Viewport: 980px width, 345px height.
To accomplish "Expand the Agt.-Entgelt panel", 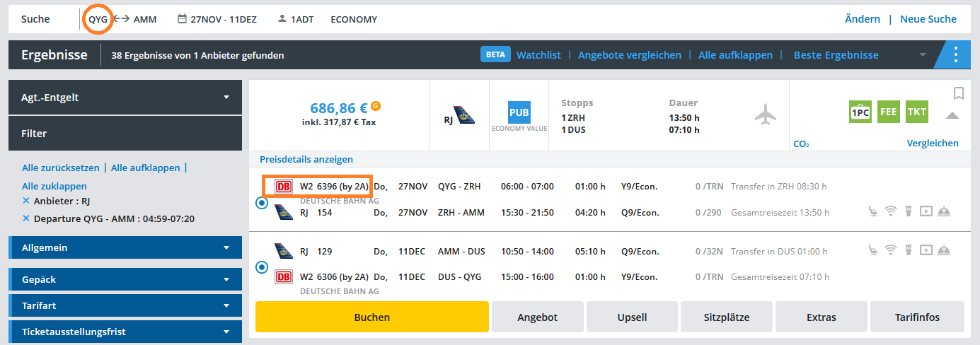I will pos(125,98).
